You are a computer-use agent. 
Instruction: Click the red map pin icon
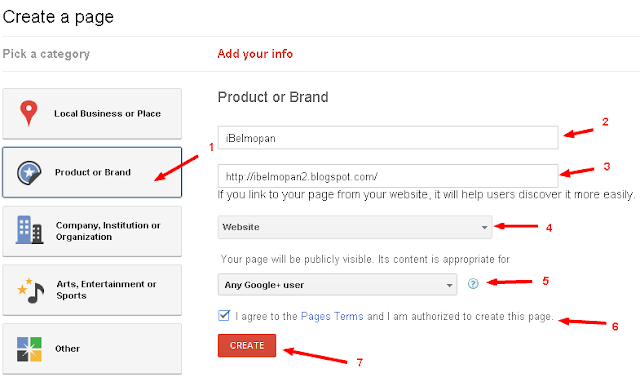[29, 113]
